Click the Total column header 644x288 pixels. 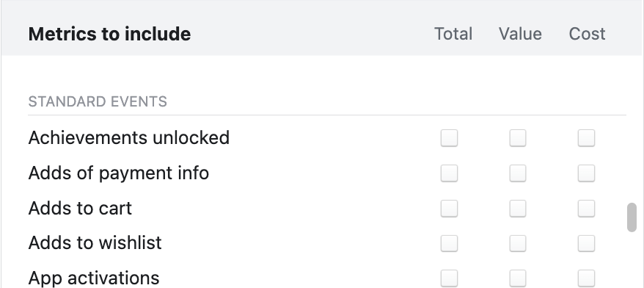point(453,34)
